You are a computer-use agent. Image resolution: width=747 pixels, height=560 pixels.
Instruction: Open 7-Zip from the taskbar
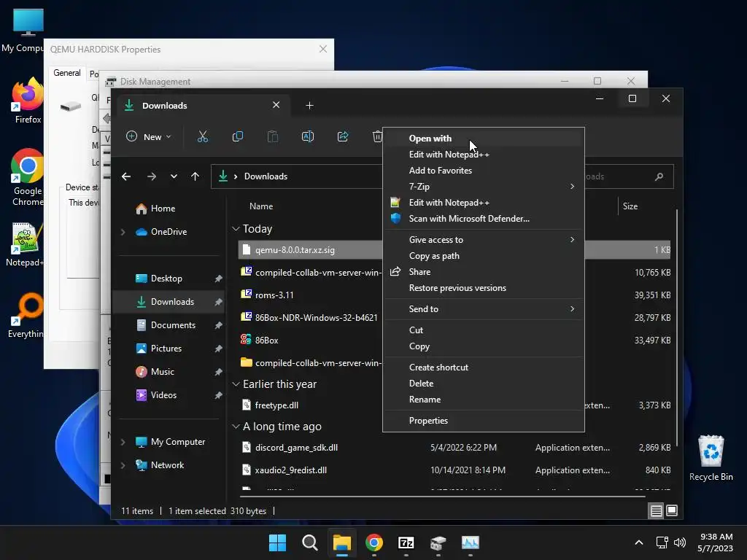point(406,542)
